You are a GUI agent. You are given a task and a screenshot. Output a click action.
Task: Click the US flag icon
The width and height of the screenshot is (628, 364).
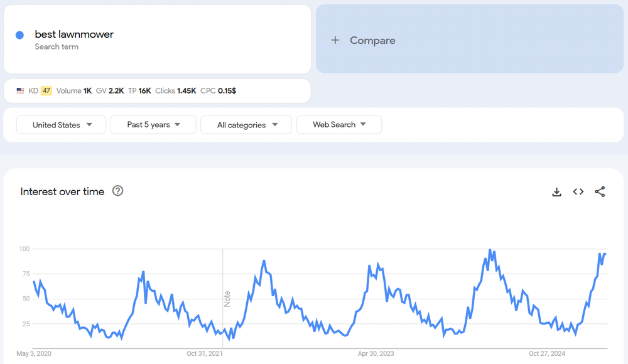pos(21,91)
